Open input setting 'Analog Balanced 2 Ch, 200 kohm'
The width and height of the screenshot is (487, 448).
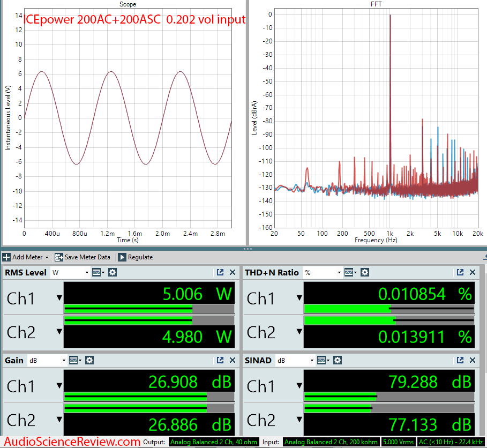point(331,442)
